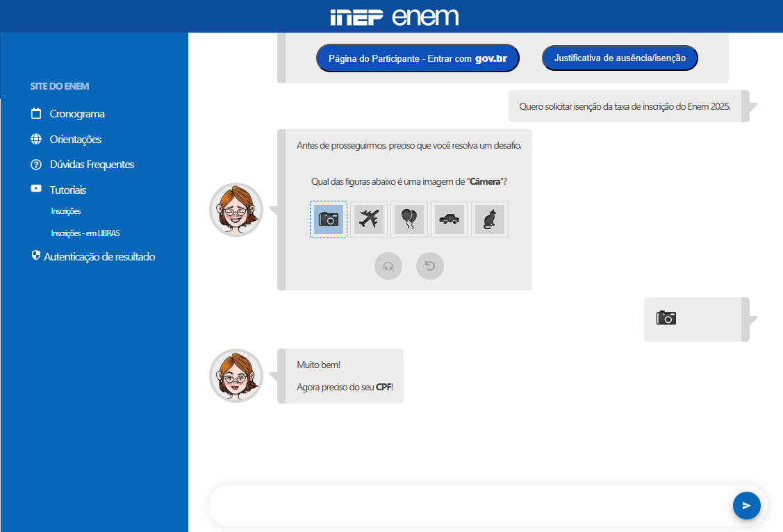Choose the balloons captcha image

(x=409, y=219)
